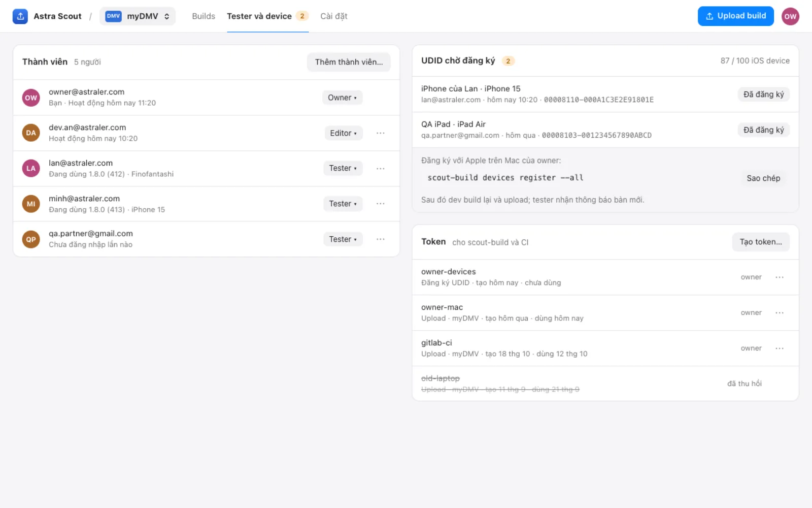Click the Upload build button
This screenshot has width=812, height=508.
(x=735, y=16)
